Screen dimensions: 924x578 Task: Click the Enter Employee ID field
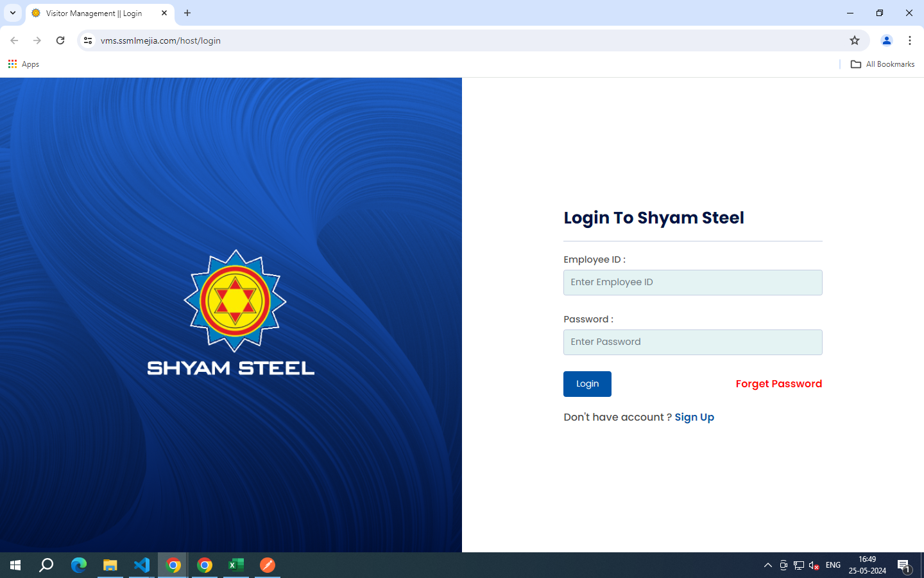(692, 283)
